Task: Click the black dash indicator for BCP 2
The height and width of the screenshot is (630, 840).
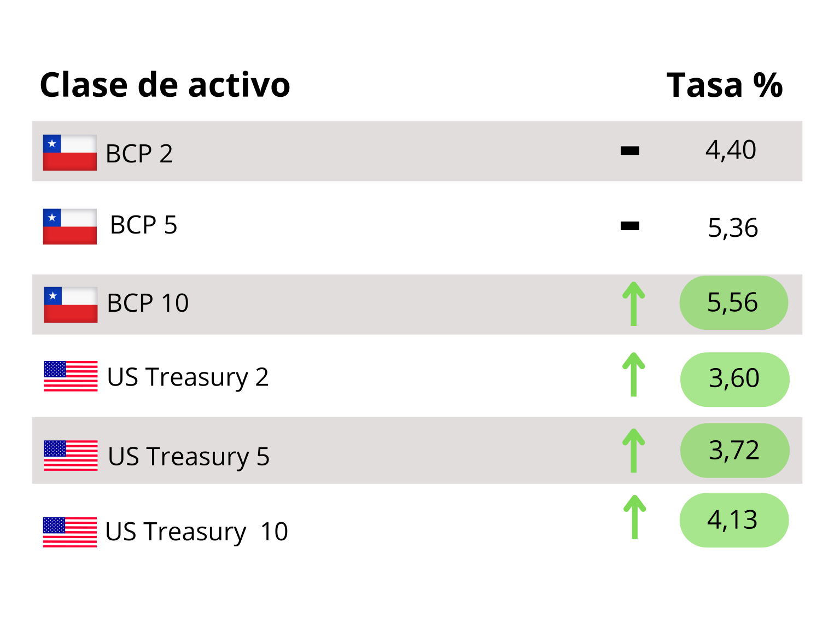Action: tap(630, 150)
